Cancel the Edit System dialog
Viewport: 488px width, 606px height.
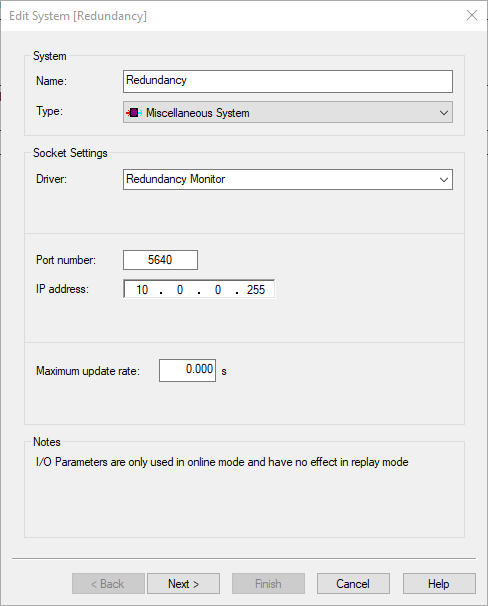[353, 584]
